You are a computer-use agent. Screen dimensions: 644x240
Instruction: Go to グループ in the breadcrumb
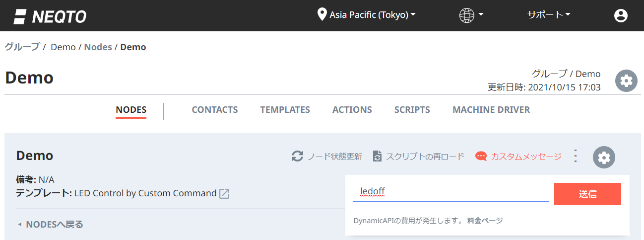coord(22,47)
